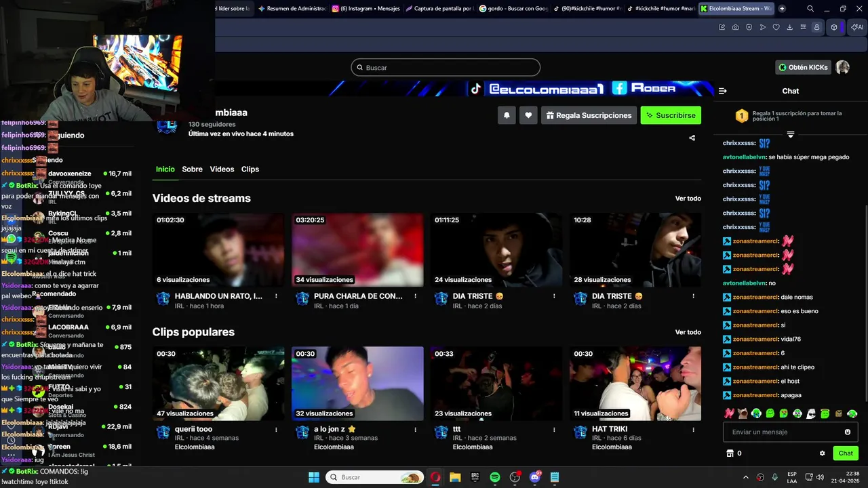
Task: Open the chat shop icon
Action: click(x=730, y=453)
